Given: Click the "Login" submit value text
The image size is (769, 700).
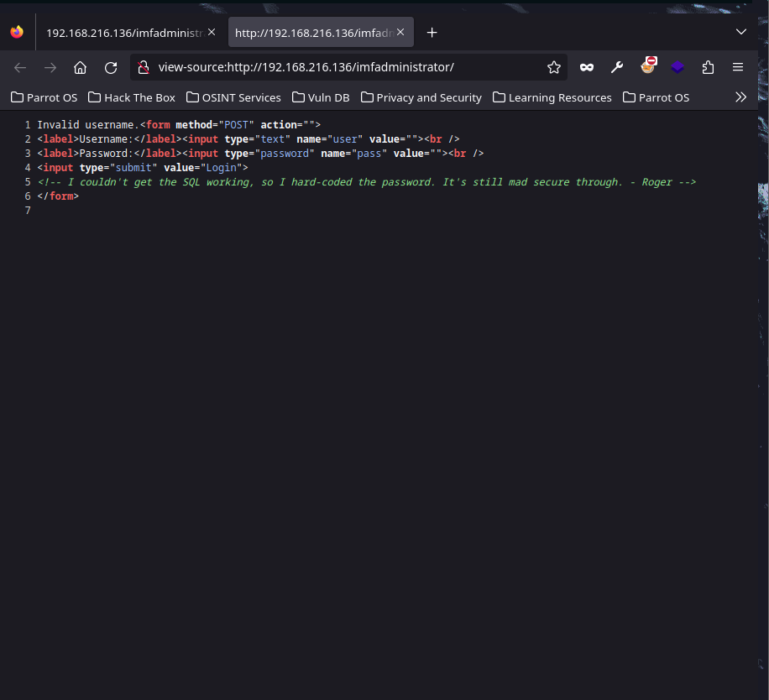Looking at the screenshot, I should pyautogui.click(x=221, y=168).
